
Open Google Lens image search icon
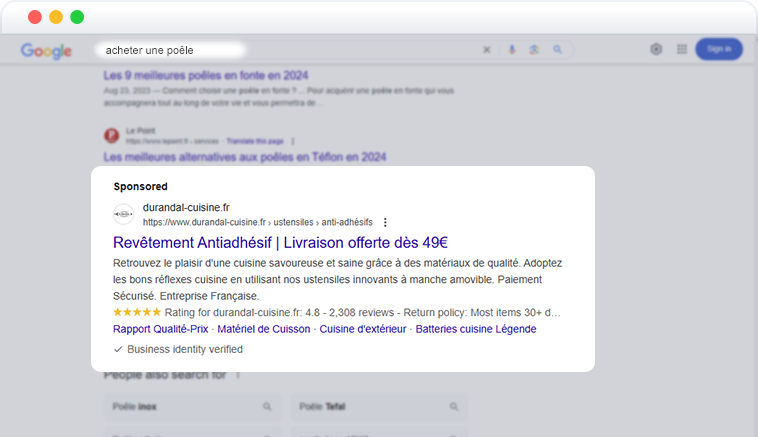[534, 49]
